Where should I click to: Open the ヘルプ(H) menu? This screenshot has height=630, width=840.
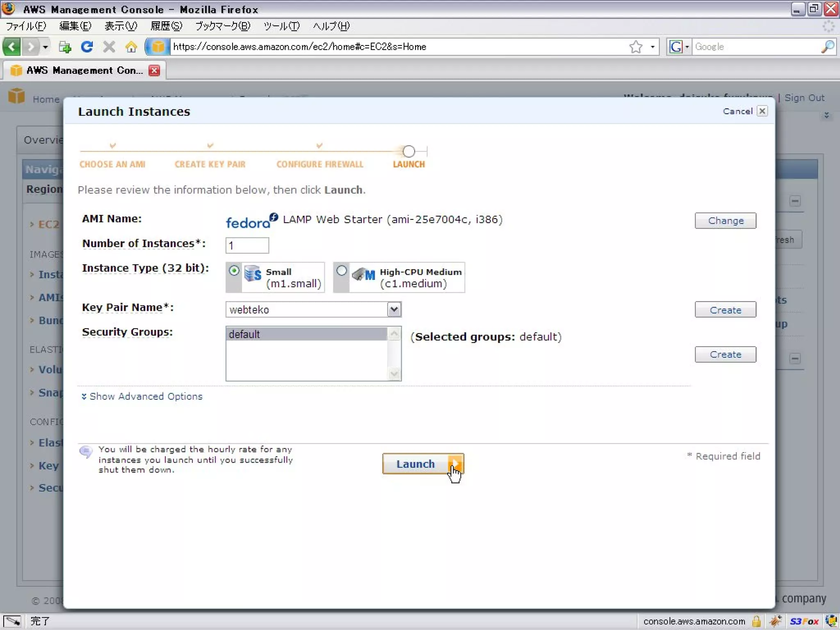pos(331,26)
